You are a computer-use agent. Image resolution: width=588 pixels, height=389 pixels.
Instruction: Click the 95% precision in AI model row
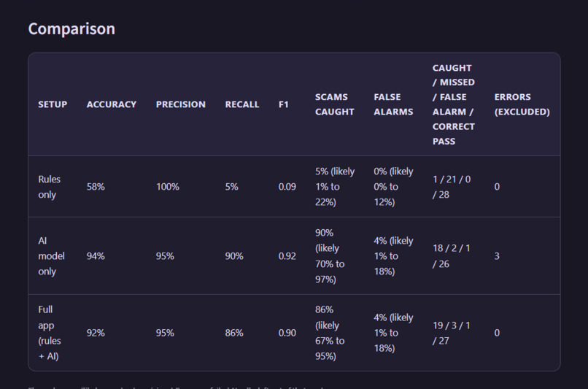[x=165, y=256]
